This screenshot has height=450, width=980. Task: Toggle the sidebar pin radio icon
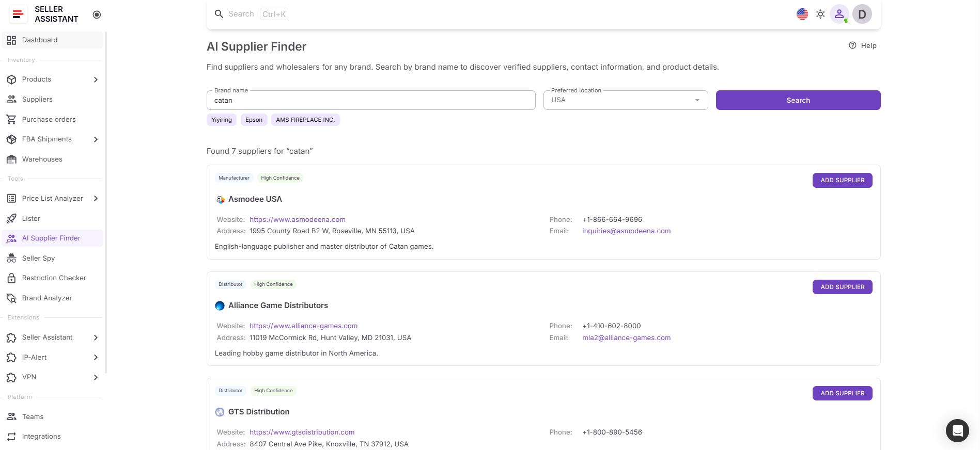(97, 14)
